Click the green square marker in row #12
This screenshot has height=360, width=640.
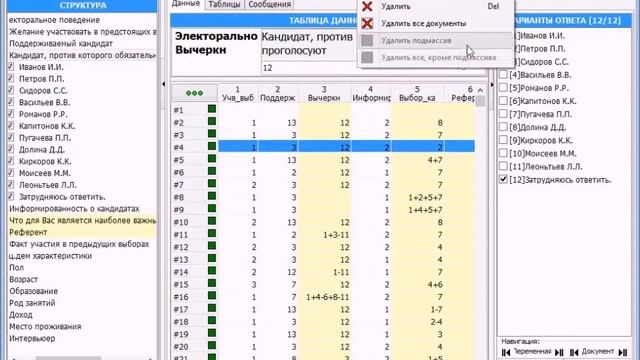212,246
